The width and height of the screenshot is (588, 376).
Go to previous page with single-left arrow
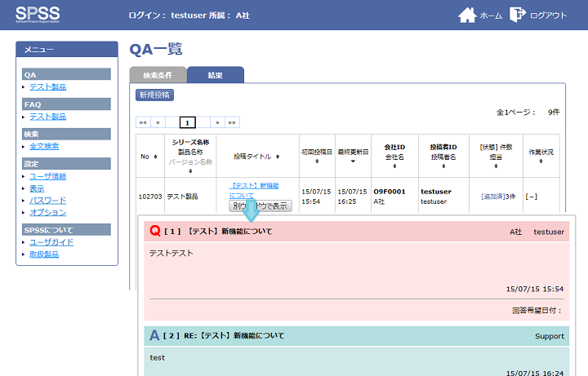point(158,122)
